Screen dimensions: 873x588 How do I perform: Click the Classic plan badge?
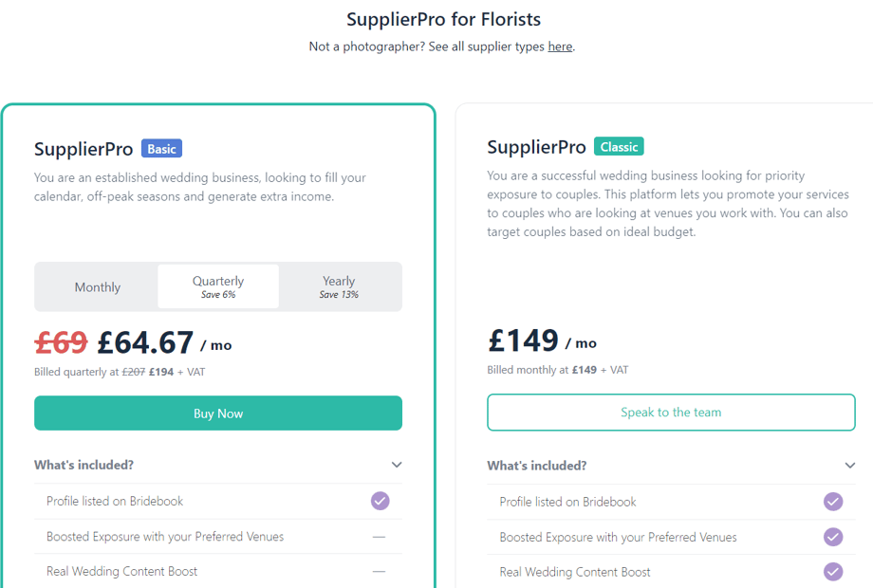pos(619,146)
